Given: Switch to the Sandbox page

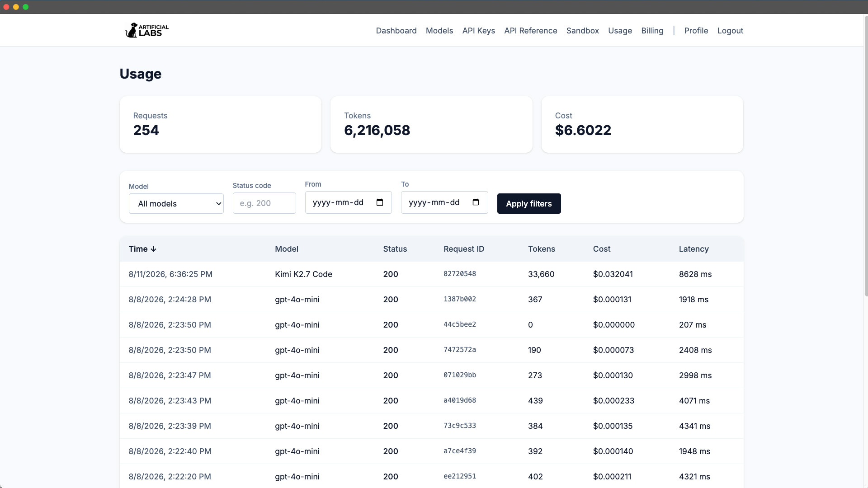Looking at the screenshot, I should [582, 31].
